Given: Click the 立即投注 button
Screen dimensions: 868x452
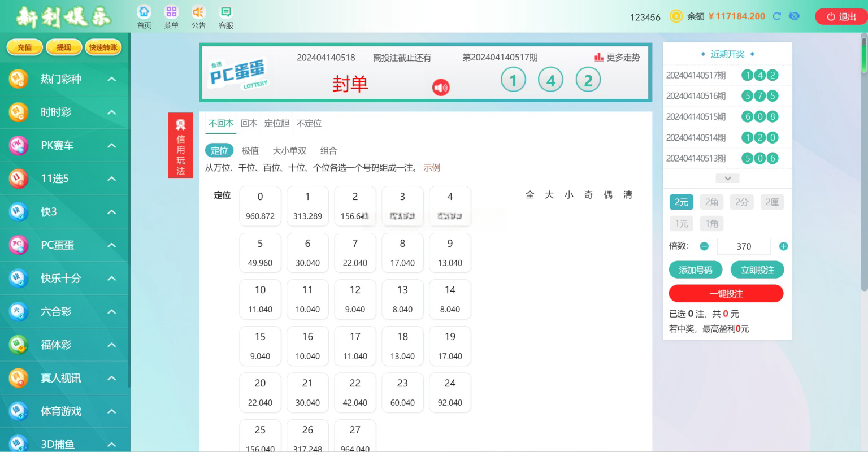Looking at the screenshot, I should tap(757, 270).
